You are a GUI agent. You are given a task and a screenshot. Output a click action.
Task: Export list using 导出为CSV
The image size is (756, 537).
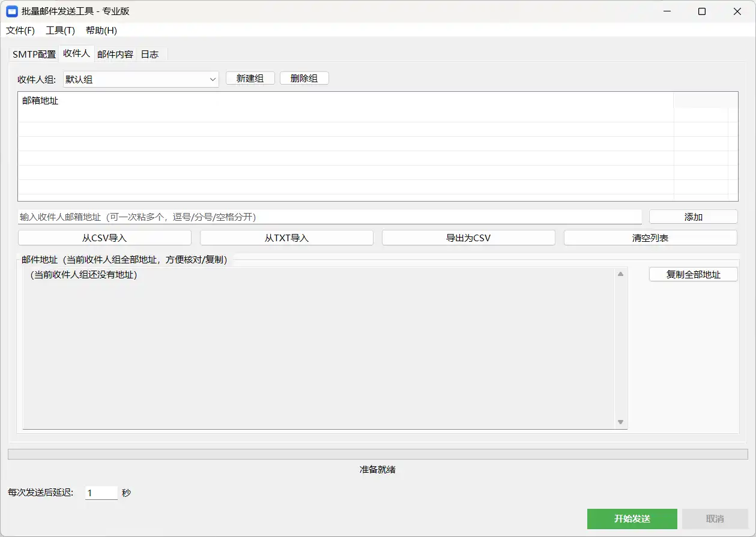(468, 238)
